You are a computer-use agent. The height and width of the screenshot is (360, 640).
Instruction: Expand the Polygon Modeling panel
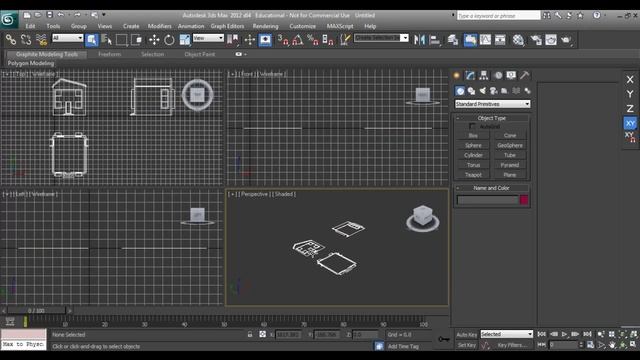click(31, 63)
